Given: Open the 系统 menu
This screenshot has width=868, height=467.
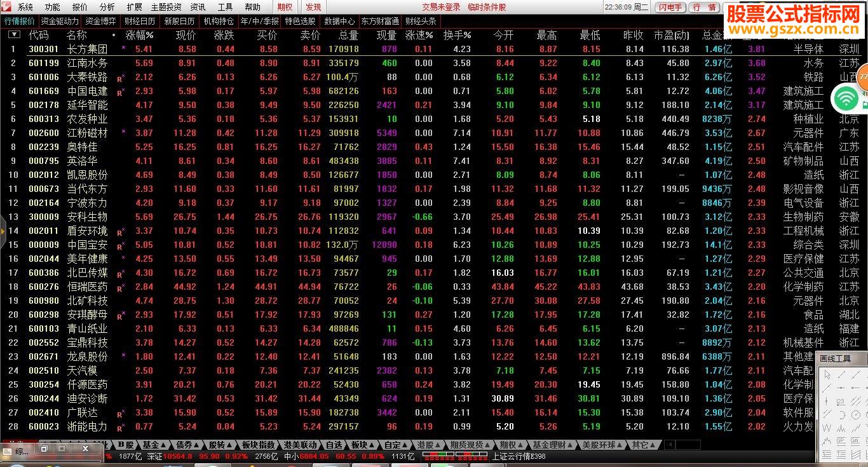Looking at the screenshot, I should pyautogui.click(x=25, y=7).
